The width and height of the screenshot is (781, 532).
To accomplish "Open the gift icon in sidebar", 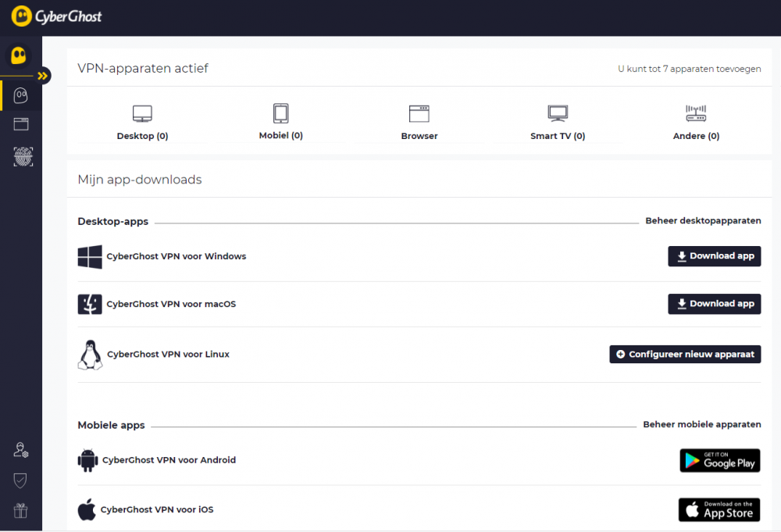I will click(x=21, y=511).
